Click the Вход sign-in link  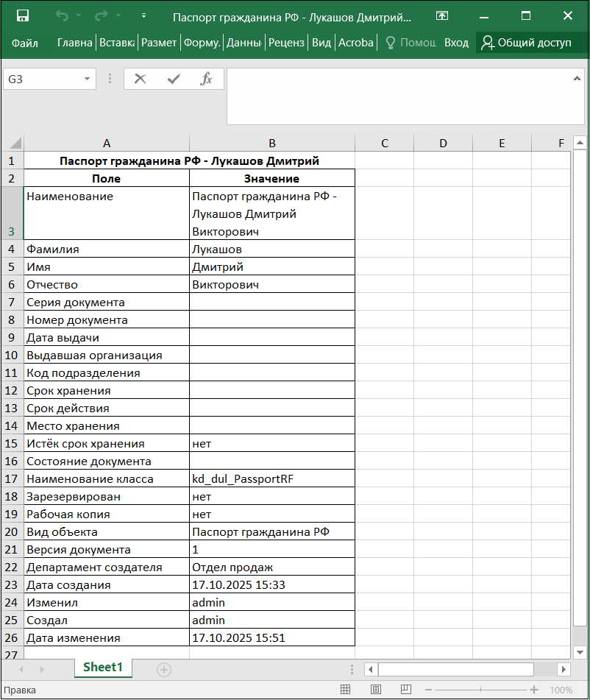(456, 43)
